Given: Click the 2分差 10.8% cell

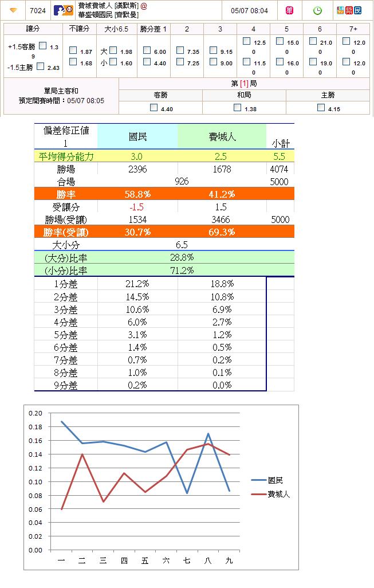Looking at the screenshot, I should [222, 297].
